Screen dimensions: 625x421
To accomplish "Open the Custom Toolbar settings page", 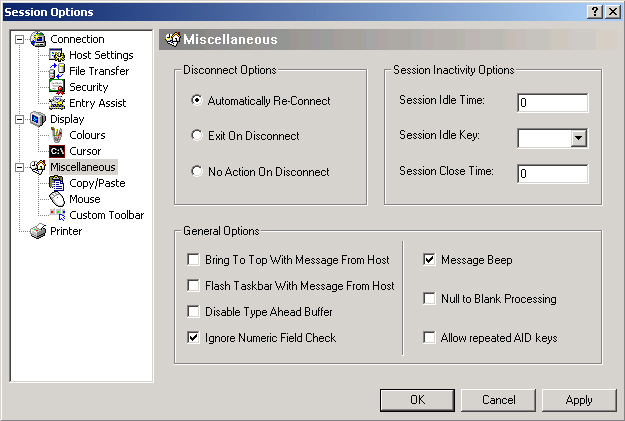I will pos(106,215).
